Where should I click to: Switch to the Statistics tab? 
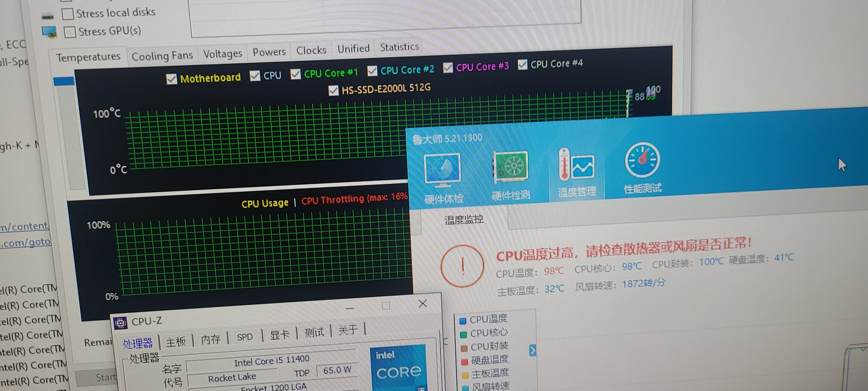(x=399, y=47)
